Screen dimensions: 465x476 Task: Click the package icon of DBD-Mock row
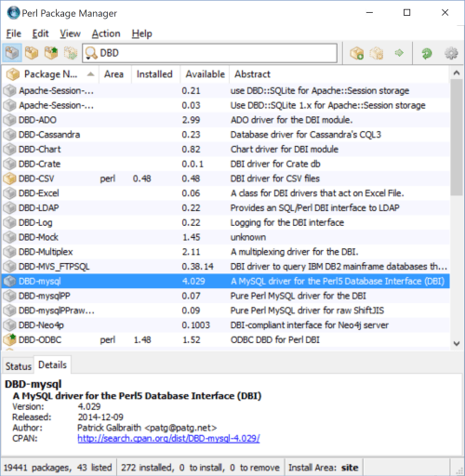point(9,237)
